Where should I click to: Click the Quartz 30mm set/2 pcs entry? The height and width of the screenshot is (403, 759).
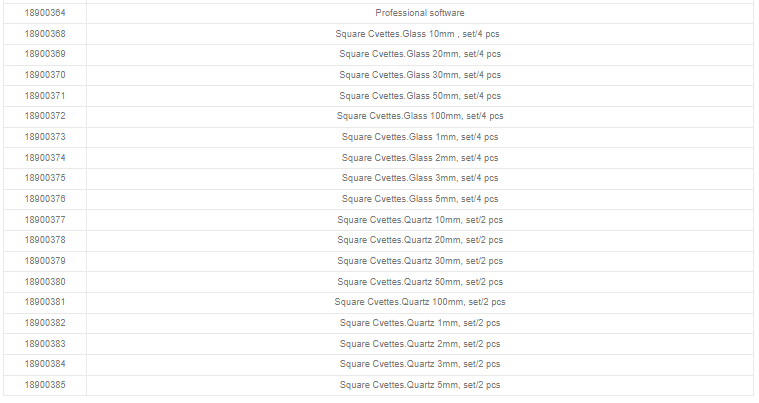coord(419,261)
